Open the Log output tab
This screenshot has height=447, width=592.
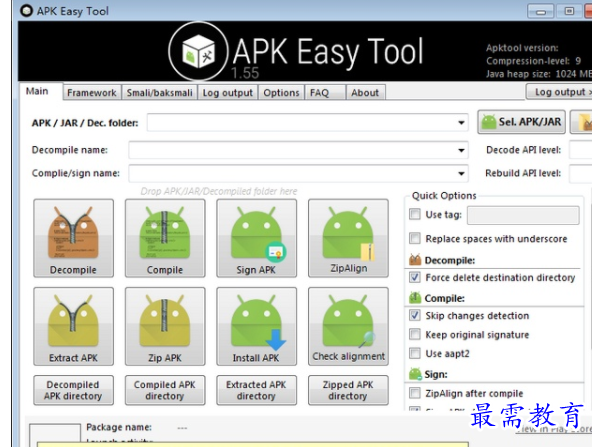tap(228, 92)
